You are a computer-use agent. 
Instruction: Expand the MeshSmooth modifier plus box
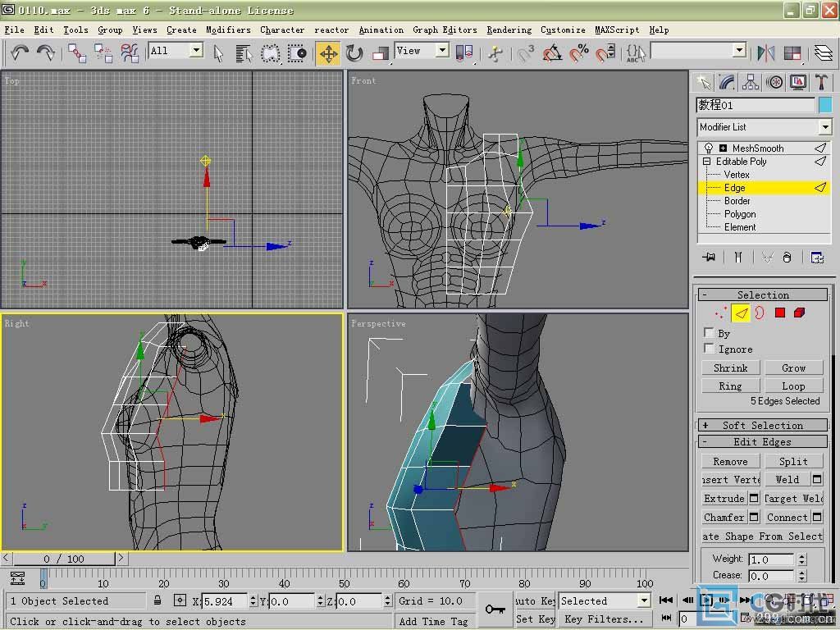(x=723, y=148)
